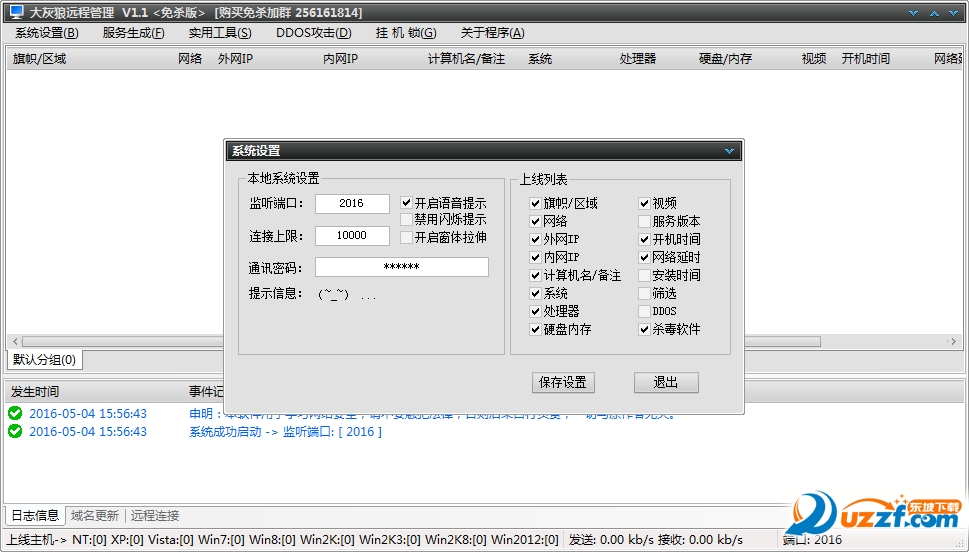
Task: Enable 开启窗体拉伸 checkbox
Action: pyautogui.click(x=406, y=237)
